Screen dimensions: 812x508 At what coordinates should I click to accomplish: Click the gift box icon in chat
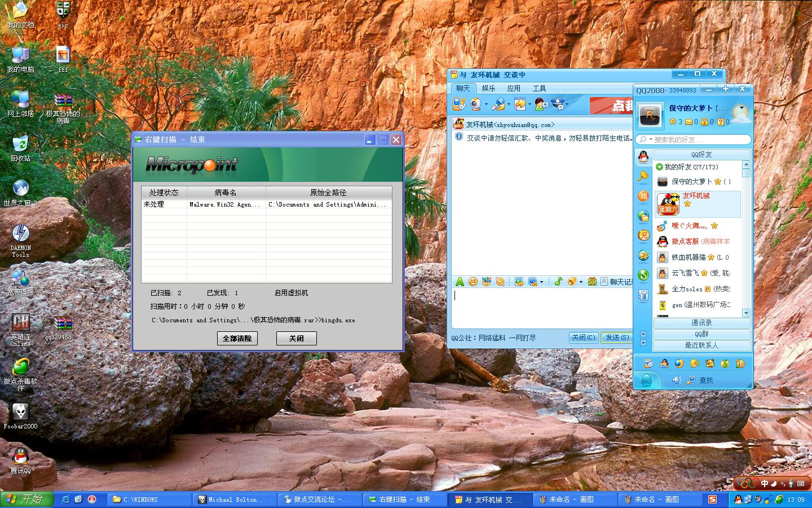[592, 282]
